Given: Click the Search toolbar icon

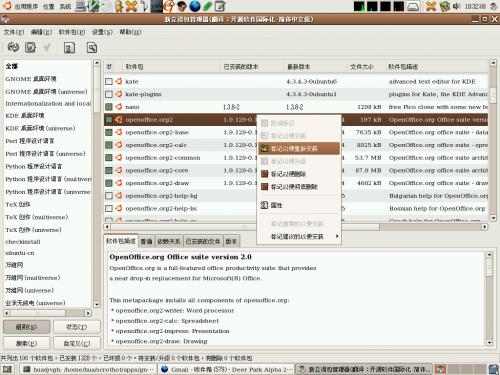Looking at the screenshot, I should click(x=92, y=48).
